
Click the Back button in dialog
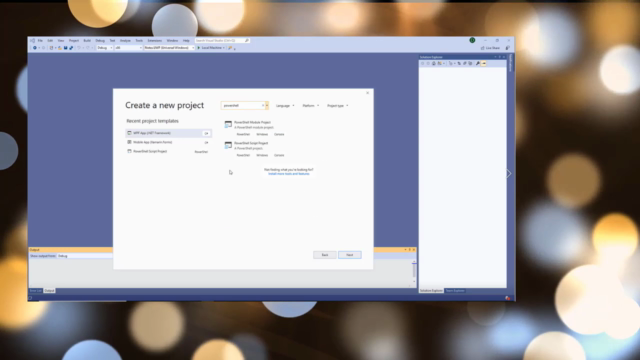tap(325, 255)
